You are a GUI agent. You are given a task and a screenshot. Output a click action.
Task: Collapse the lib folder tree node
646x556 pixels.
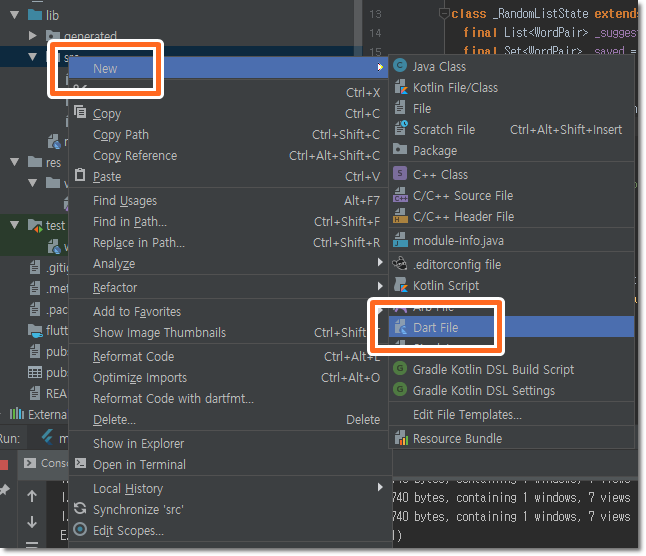click(x=14, y=15)
